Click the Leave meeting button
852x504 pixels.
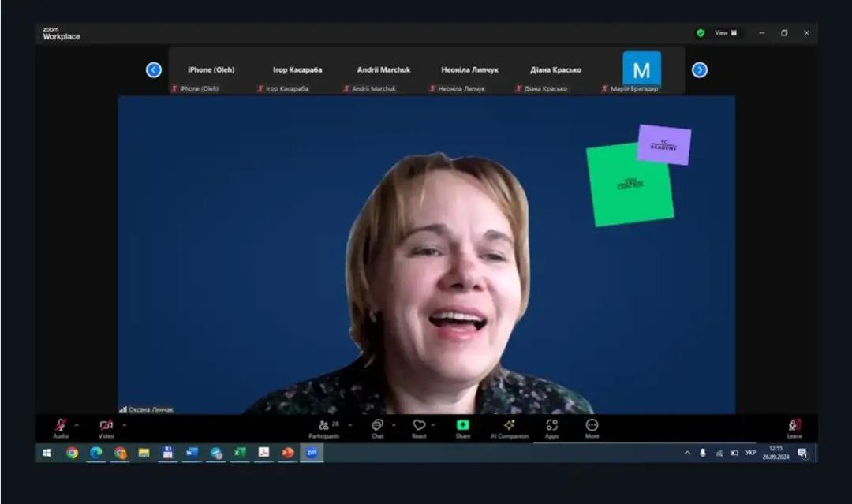(794, 426)
